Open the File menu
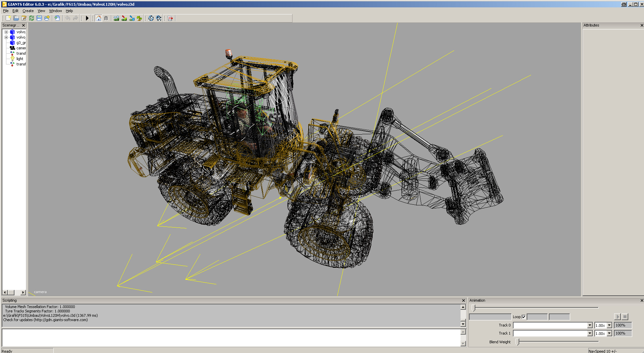Viewport: 644px width, 353px height. [6, 11]
